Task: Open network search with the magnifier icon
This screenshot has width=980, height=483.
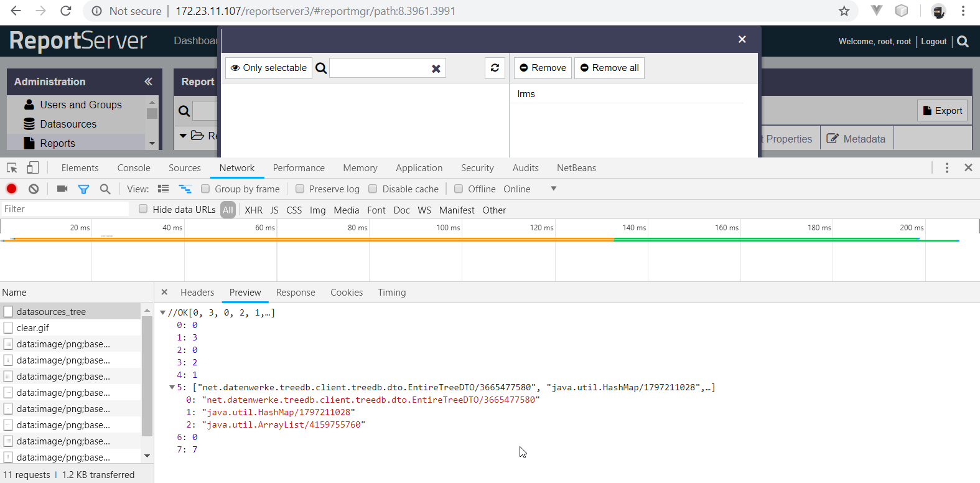Action: 105,189
